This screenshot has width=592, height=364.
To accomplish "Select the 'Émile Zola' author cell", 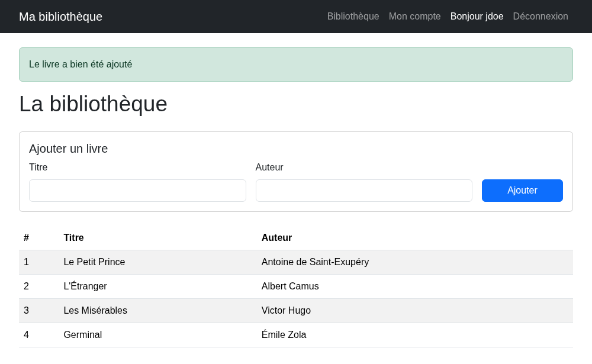I will pyautogui.click(x=415, y=334).
